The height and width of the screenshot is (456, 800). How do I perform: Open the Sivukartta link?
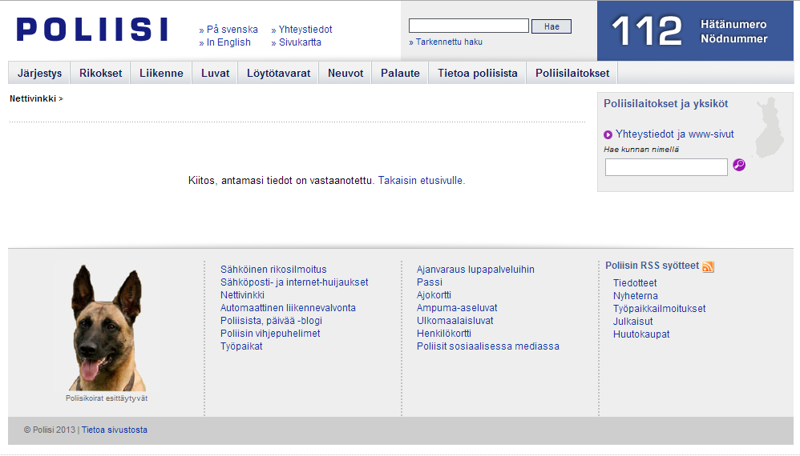(x=300, y=42)
